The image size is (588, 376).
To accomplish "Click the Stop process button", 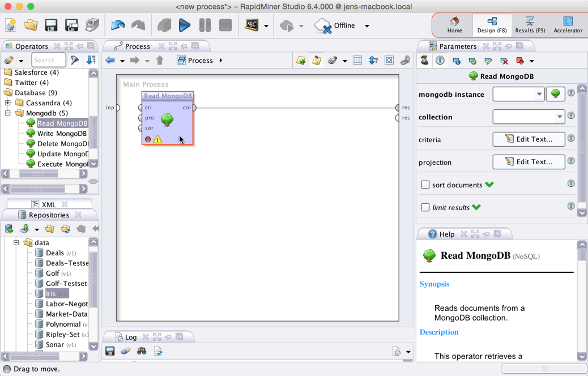I will click(225, 25).
